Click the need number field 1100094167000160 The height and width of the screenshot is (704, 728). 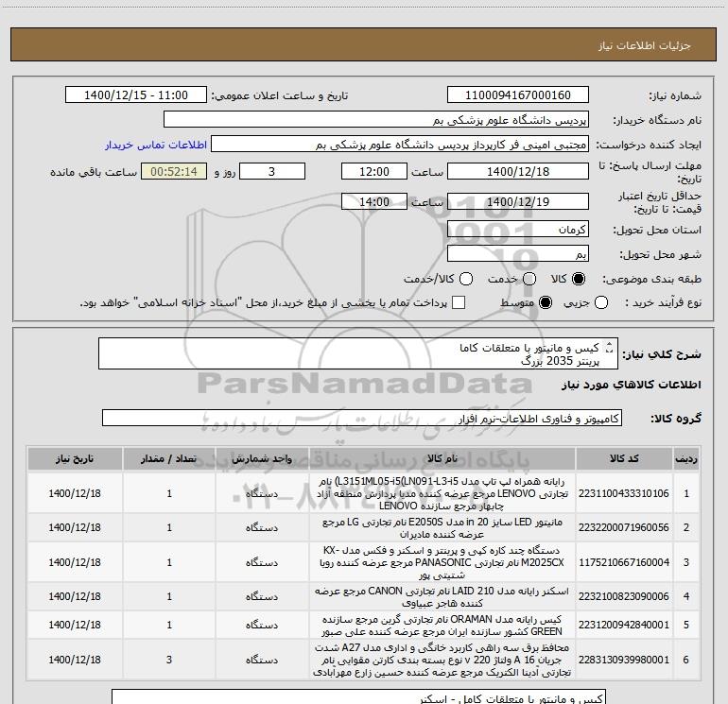click(x=518, y=95)
